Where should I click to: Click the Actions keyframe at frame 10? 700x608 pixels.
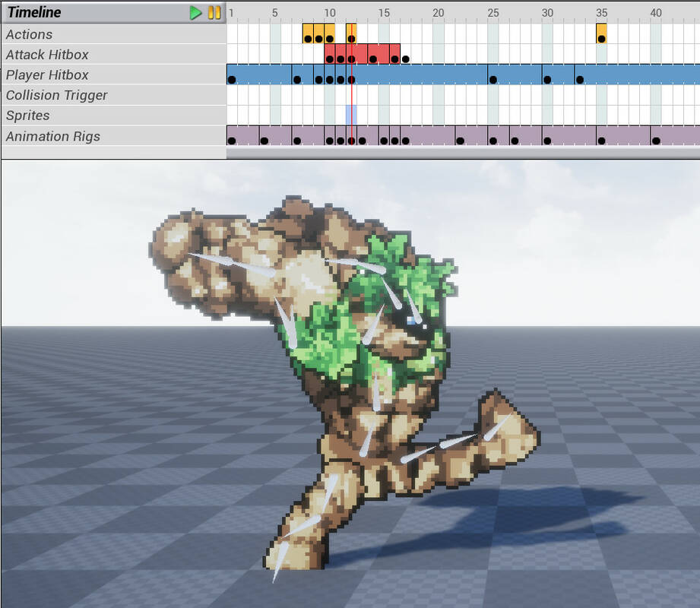(x=329, y=39)
